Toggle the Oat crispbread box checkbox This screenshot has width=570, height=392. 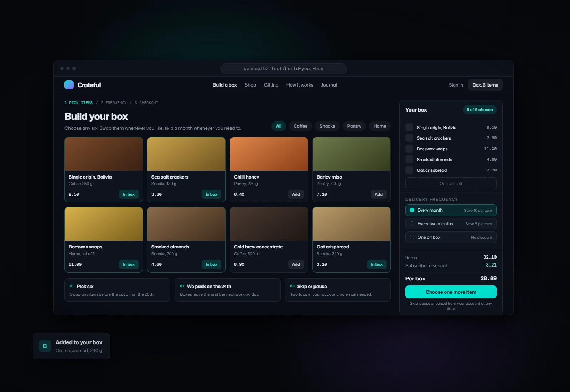pyautogui.click(x=409, y=170)
